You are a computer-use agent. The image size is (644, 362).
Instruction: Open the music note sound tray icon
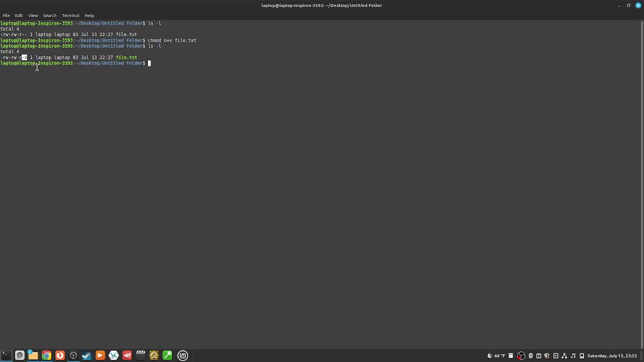click(573, 356)
